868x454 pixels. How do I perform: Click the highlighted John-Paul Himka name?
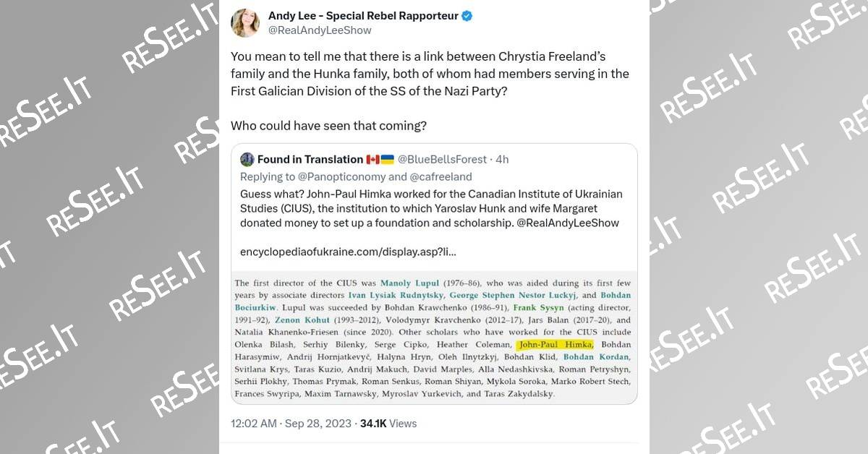coord(556,345)
